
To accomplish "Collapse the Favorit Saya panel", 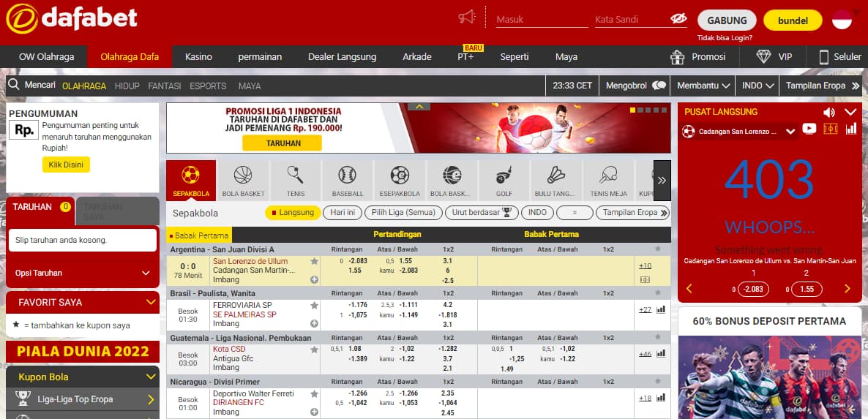I will [x=151, y=301].
